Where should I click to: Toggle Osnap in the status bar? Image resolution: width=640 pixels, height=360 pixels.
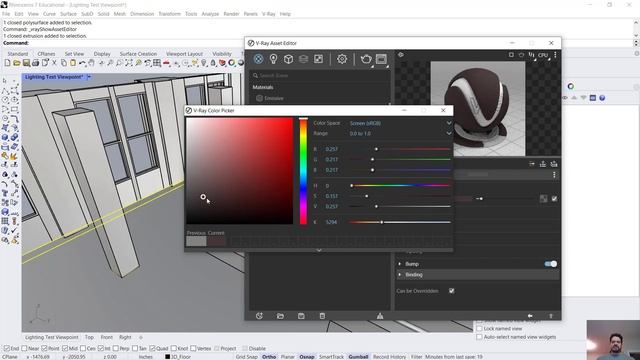[307, 357]
